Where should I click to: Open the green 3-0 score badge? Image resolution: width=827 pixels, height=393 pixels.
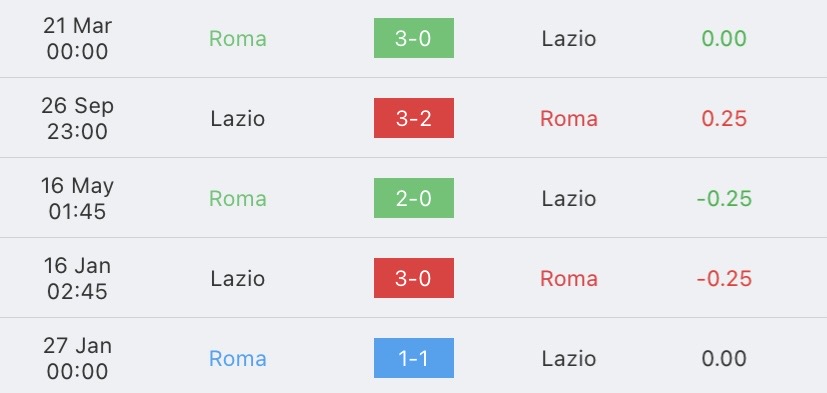pos(414,38)
